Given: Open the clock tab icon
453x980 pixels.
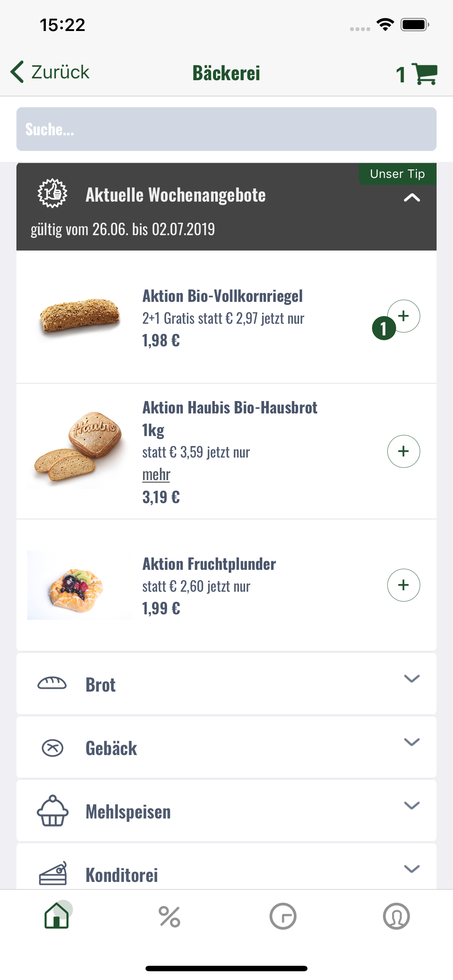Looking at the screenshot, I should [283, 916].
